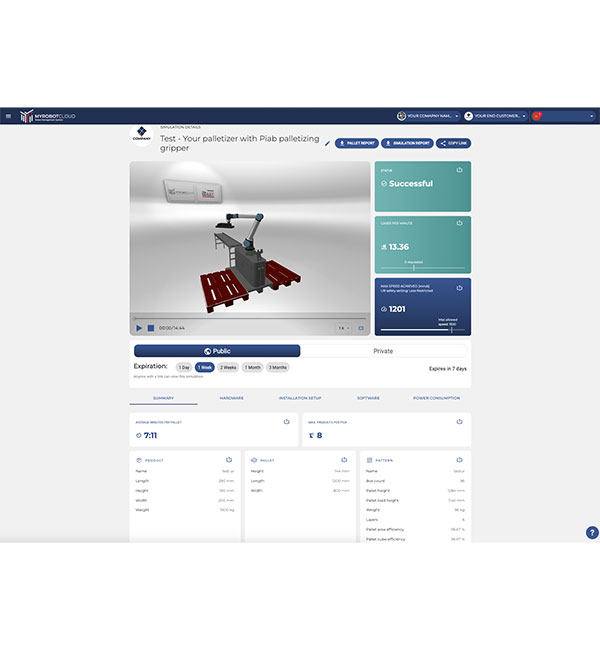Image resolution: width=600 pixels, height=650 pixels.
Task: Switch the link visibility to Private
Action: tap(383, 351)
